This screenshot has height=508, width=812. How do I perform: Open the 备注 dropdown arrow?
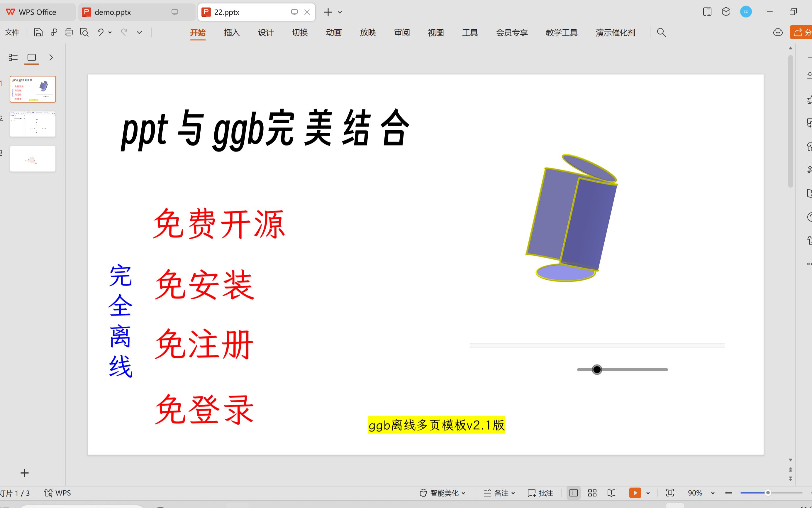(513, 493)
